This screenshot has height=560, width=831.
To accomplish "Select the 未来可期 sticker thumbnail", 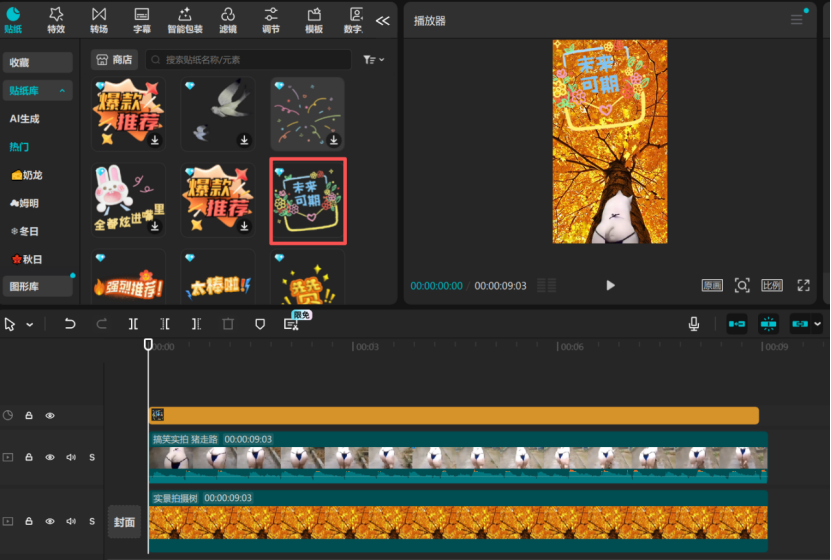I will (x=308, y=201).
